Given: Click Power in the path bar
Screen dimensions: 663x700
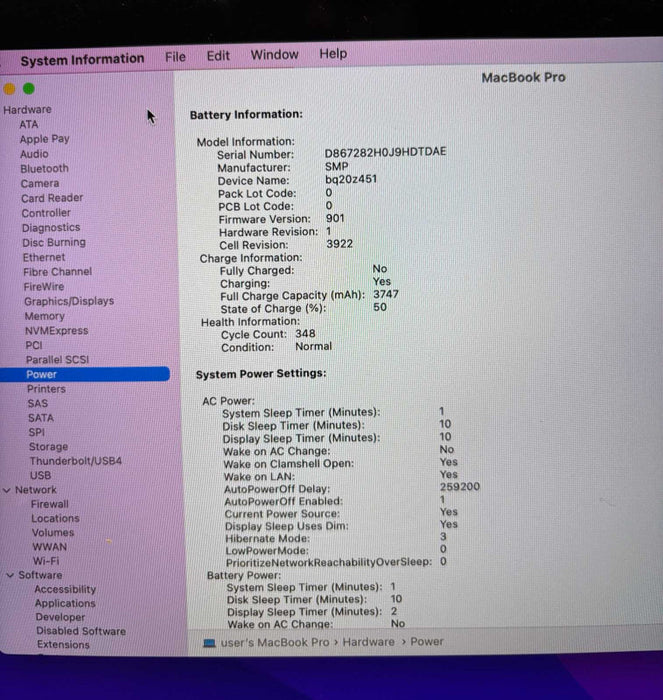Looking at the screenshot, I should click(427, 642).
